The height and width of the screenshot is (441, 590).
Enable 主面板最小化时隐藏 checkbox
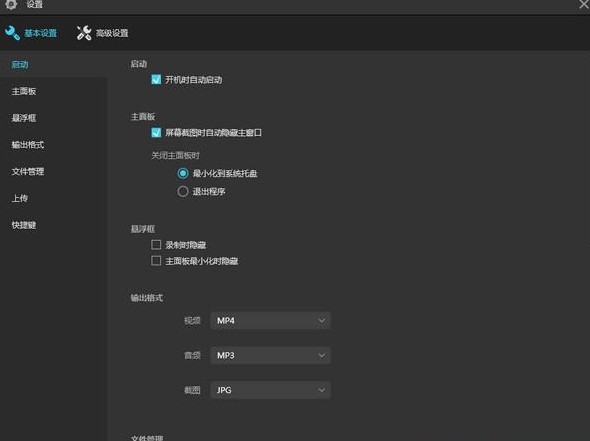(x=156, y=261)
